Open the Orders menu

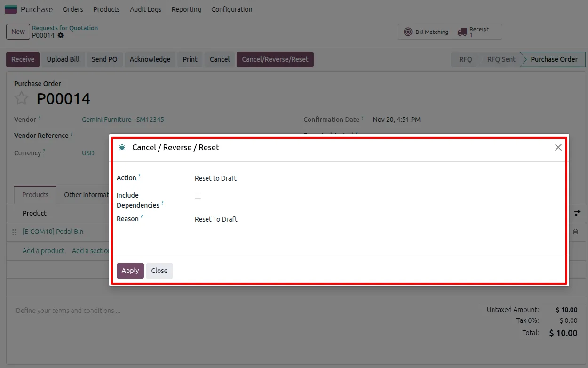73,9
